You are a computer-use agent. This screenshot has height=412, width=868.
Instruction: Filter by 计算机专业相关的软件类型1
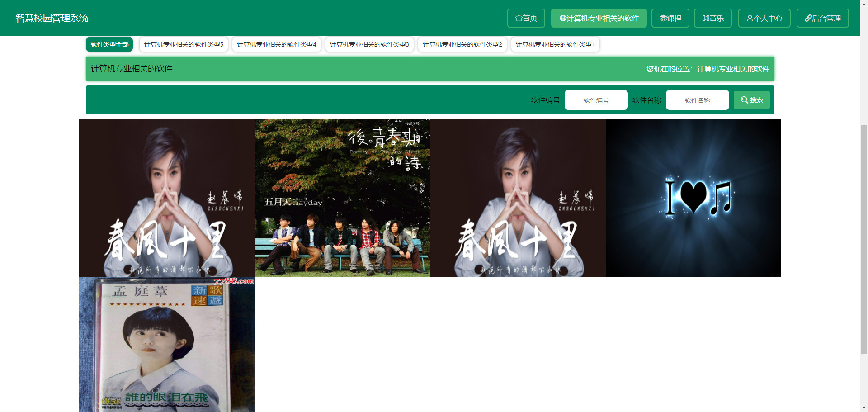[555, 44]
